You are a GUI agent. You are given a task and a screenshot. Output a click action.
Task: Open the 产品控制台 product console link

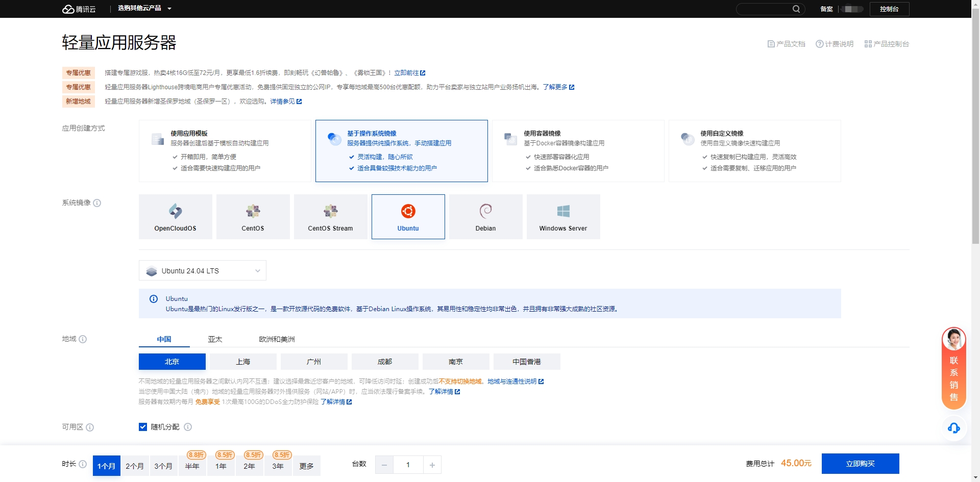[x=887, y=44]
